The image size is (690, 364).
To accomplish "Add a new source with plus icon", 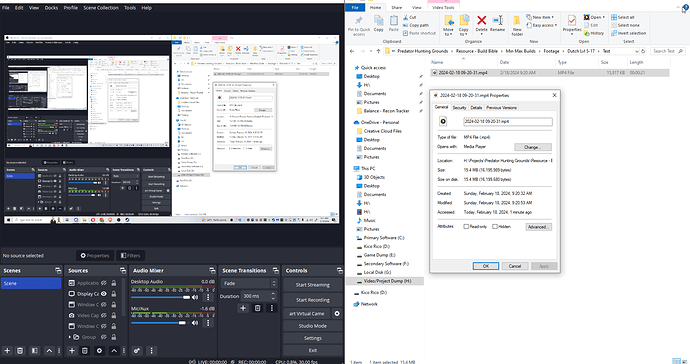I will coord(72,351).
